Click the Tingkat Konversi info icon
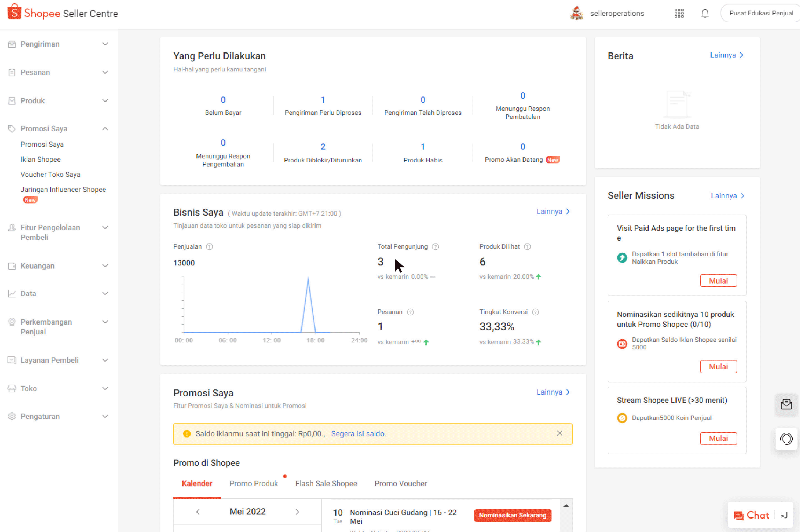 pos(535,312)
